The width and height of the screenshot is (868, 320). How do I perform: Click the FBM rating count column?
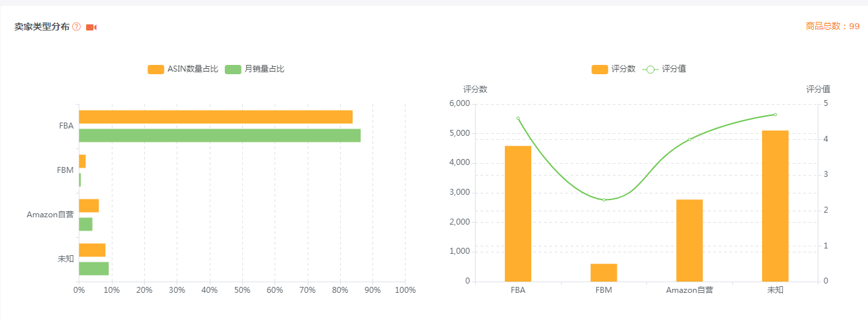pos(603,272)
